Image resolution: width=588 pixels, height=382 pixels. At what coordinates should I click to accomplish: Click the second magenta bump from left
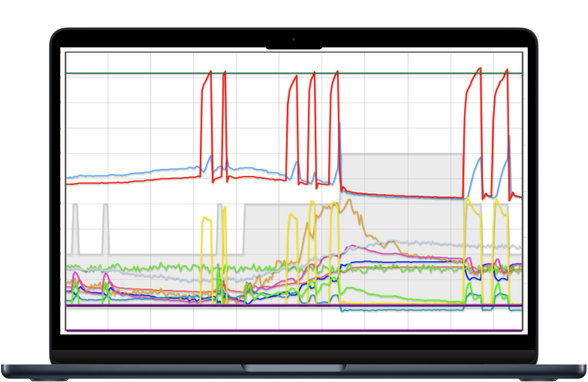coord(106,273)
